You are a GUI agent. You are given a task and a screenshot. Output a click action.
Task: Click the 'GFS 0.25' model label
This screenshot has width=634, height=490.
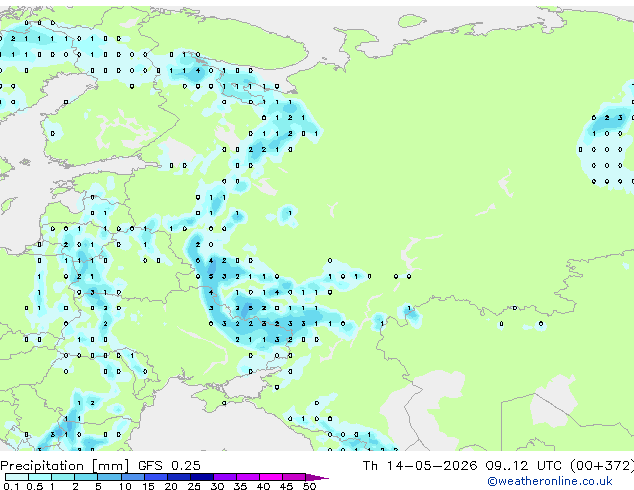(x=169, y=466)
